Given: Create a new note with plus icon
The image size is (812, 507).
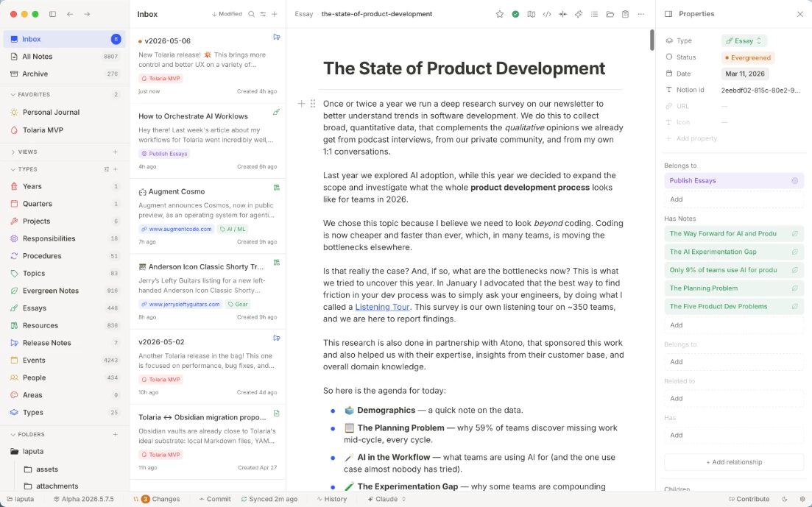Looking at the screenshot, I should click(x=275, y=14).
